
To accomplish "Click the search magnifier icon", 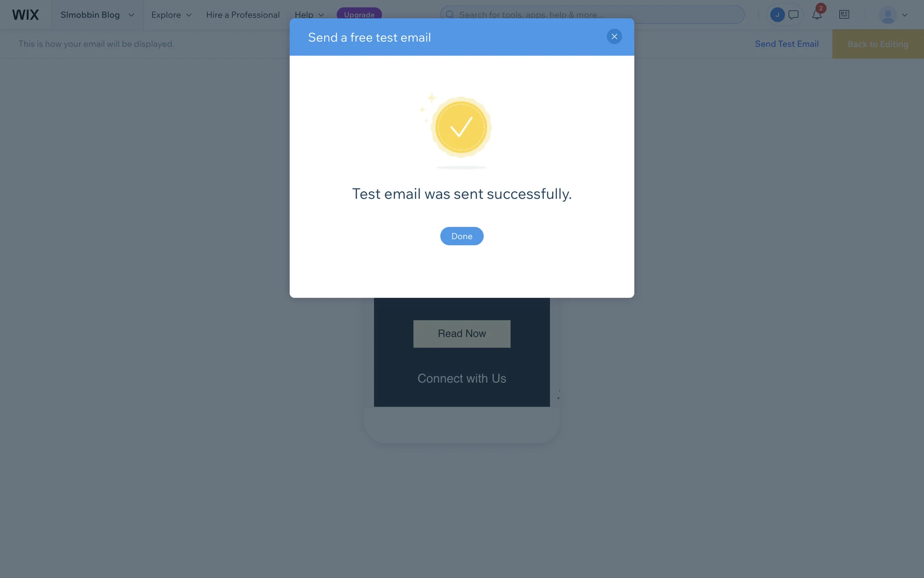I will [x=449, y=15].
